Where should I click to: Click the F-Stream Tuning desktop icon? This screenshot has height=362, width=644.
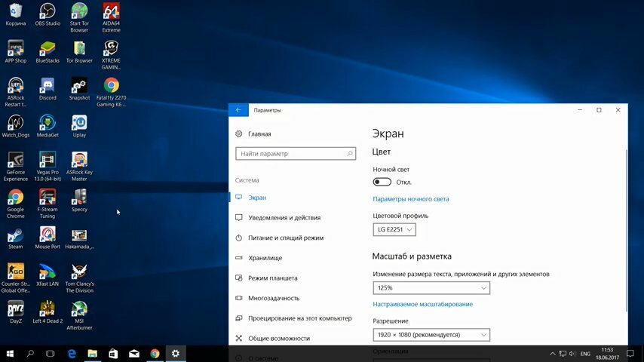(48, 204)
